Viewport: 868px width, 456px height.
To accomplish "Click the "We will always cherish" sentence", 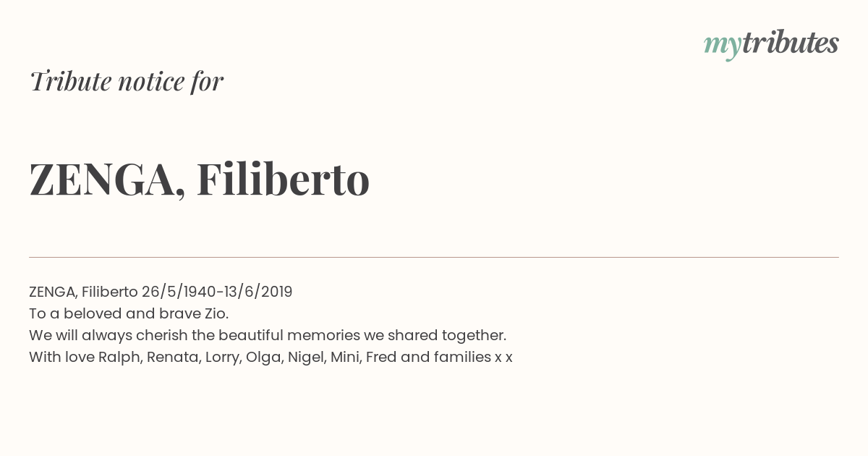I will coord(268,336).
